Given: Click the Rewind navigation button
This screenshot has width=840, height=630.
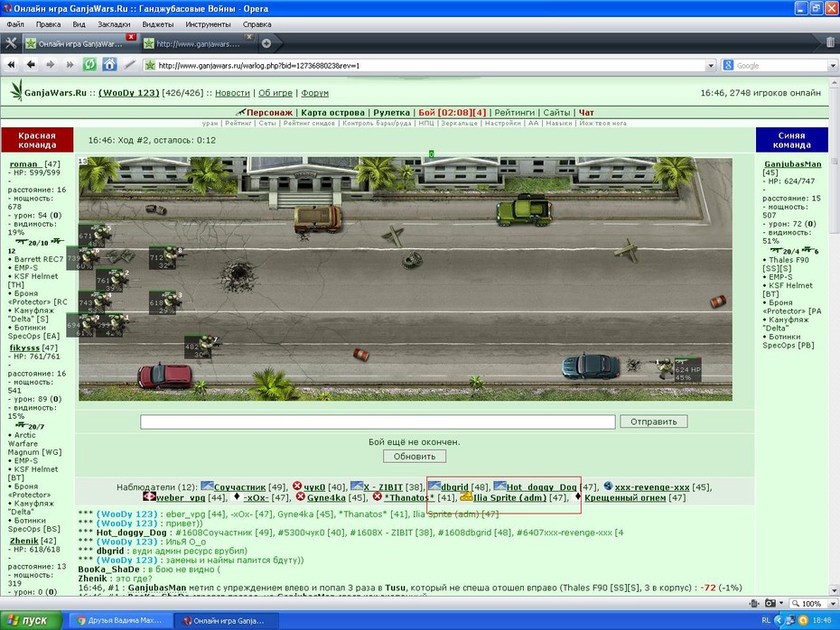Looking at the screenshot, I should (x=11, y=65).
